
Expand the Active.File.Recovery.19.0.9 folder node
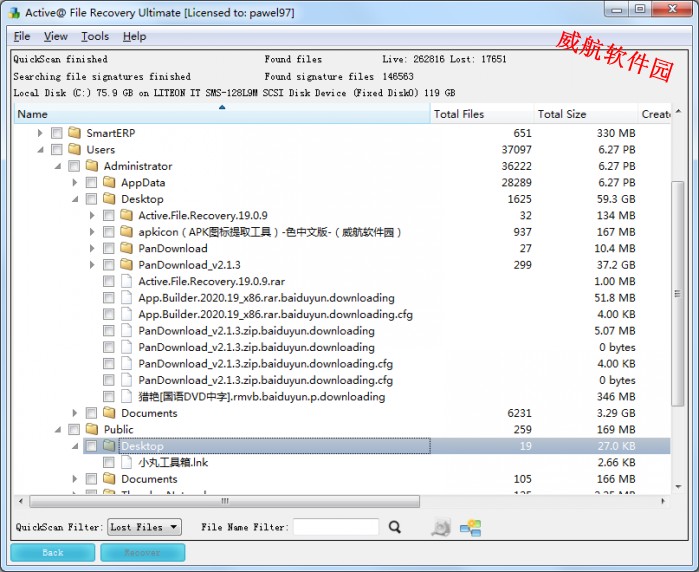point(92,216)
